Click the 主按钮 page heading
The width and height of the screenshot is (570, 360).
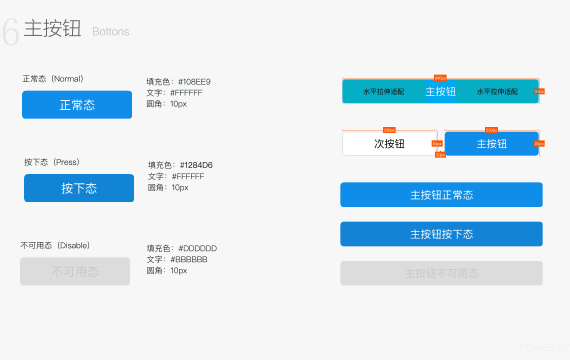tap(53, 28)
